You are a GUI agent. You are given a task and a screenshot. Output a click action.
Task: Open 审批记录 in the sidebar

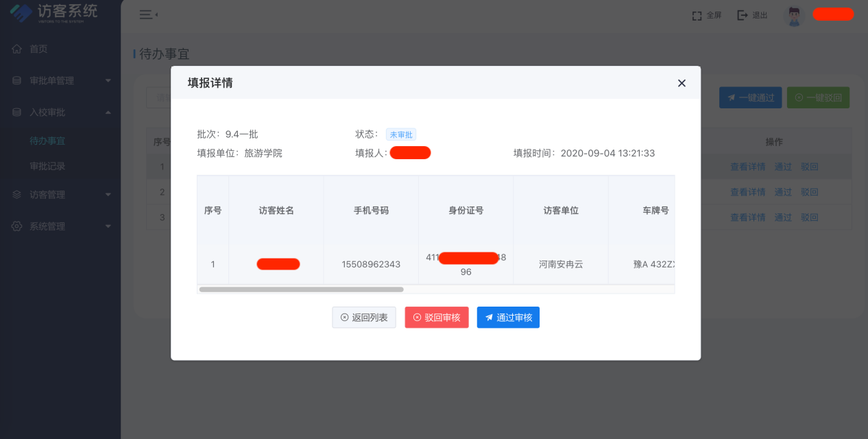(47, 166)
